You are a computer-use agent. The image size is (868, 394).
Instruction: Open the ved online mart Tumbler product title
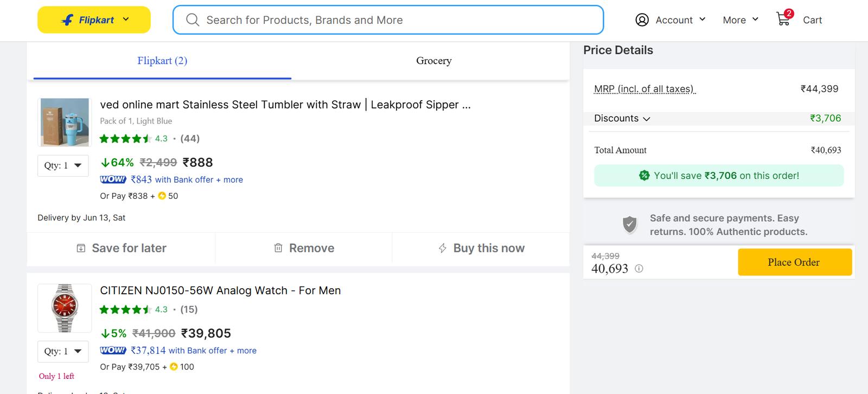click(285, 105)
